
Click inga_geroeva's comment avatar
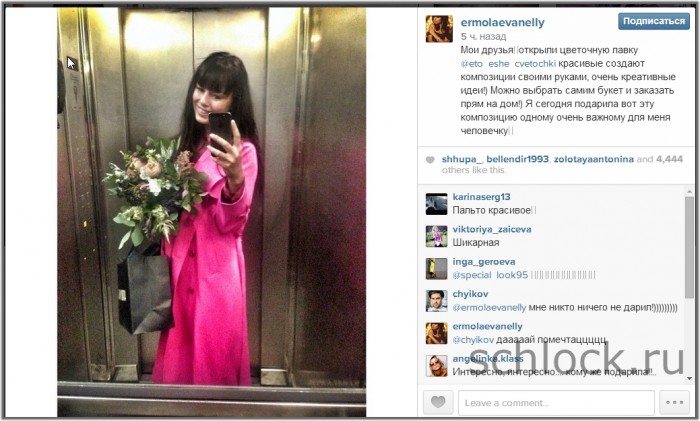coord(436,269)
